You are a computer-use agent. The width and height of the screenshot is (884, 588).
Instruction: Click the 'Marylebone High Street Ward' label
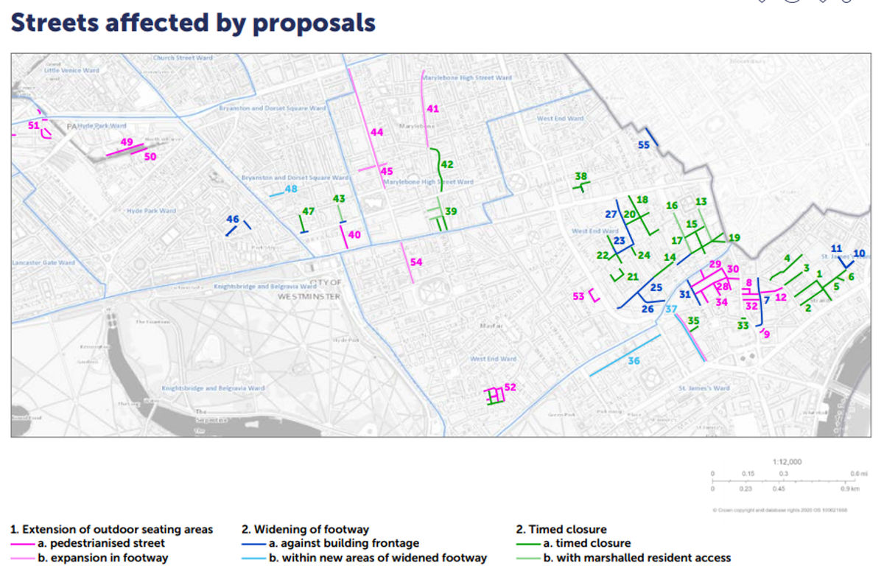tap(468, 77)
